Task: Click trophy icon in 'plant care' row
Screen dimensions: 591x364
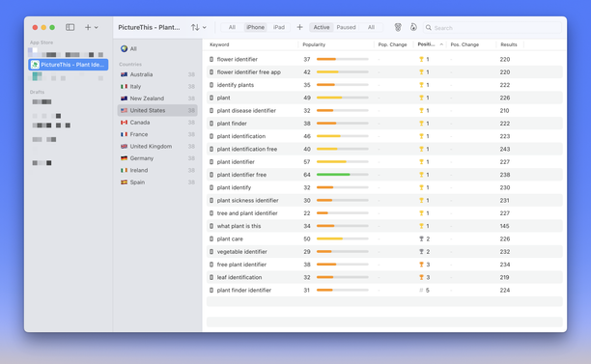Action: 421,238
